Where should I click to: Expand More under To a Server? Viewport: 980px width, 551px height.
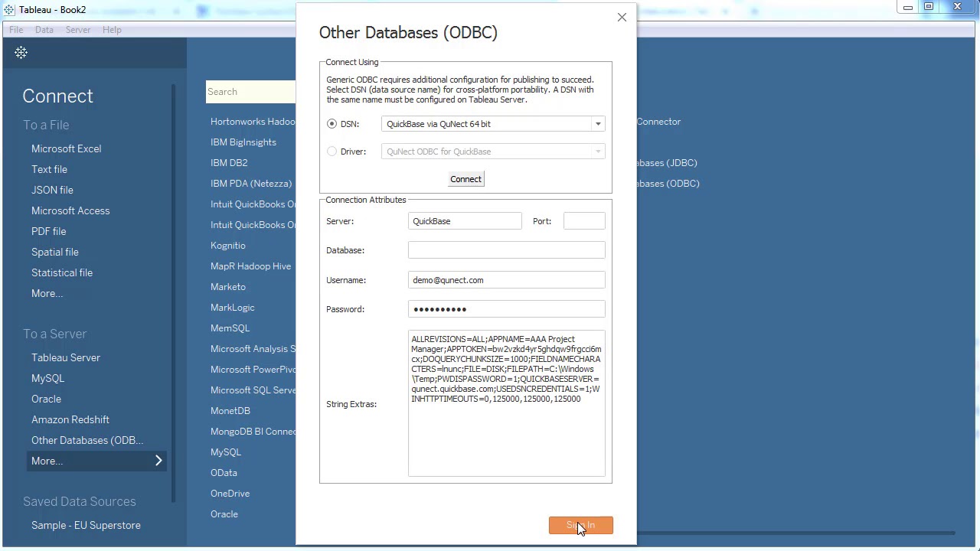47,461
